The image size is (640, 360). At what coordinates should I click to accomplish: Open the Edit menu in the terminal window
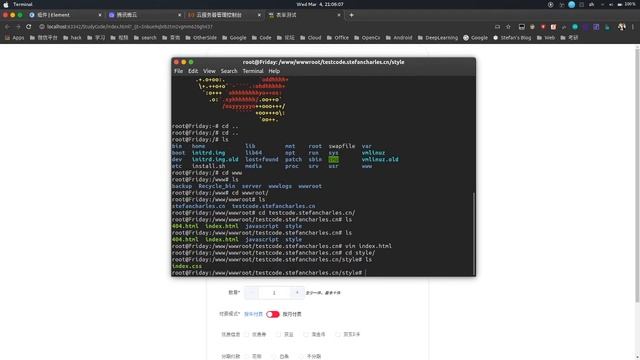[193, 71]
